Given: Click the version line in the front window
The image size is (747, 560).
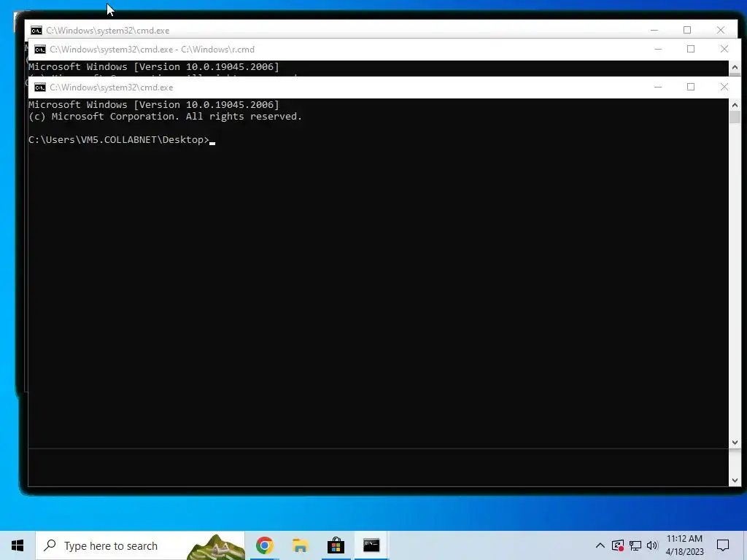Looking at the screenshot, I should point(153,105).
